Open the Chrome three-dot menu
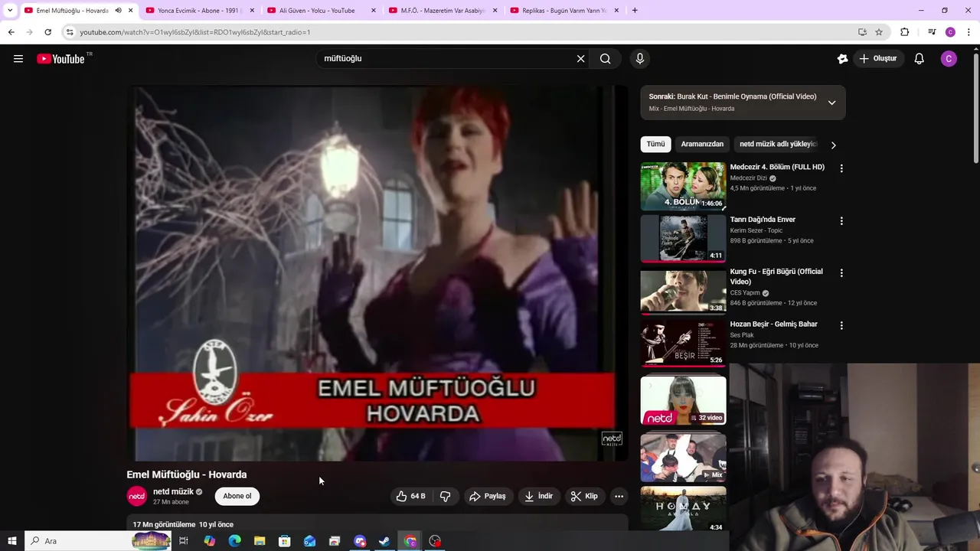This screenshot has height=551, width=980. coord(969,32)
